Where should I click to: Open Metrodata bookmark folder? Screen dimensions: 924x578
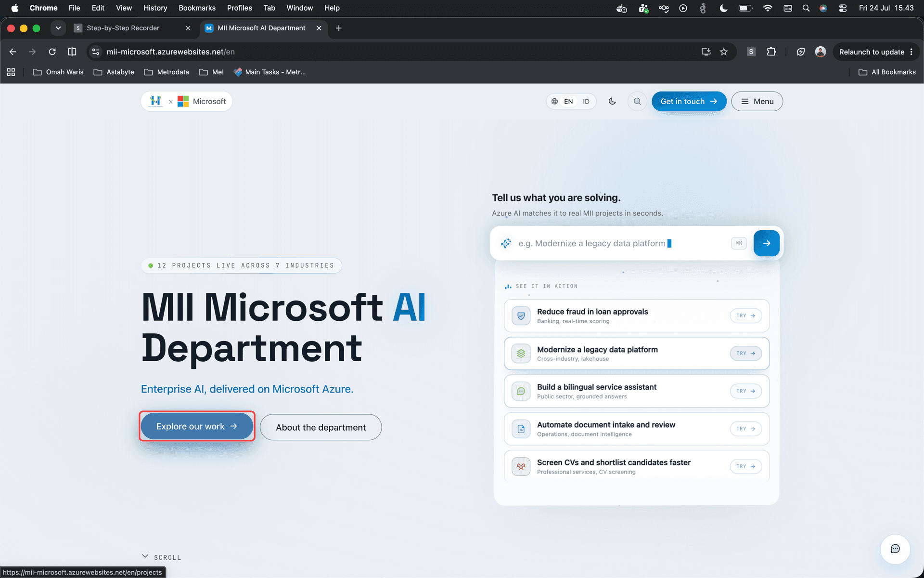point(167,72)
